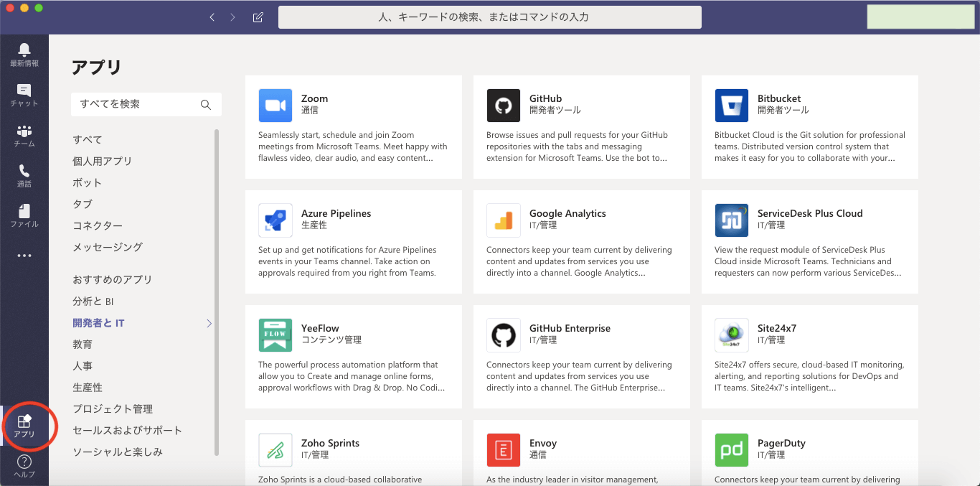This screenshot has width=980, height=486.
Task: Focus the すべてを検索 app search field
Action: tap(146, 105)
